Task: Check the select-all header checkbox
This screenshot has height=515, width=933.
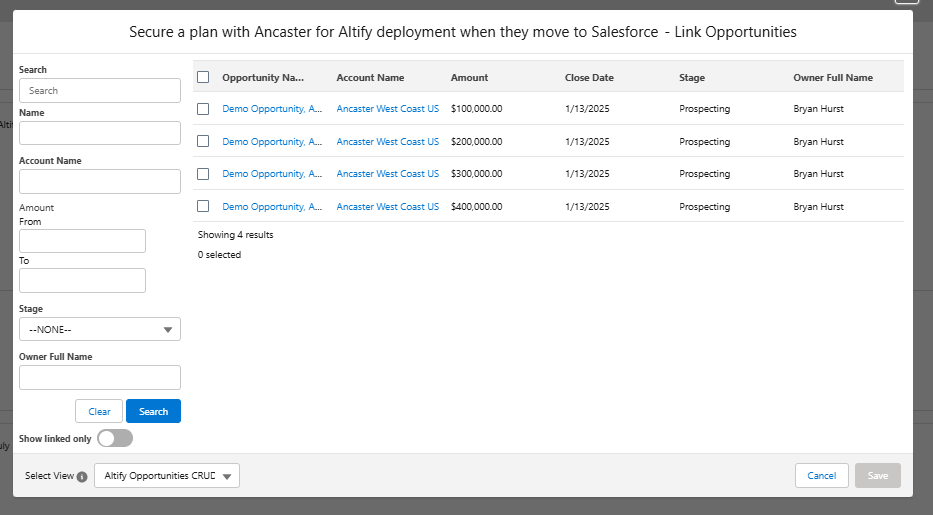Action: click(203, 77)
